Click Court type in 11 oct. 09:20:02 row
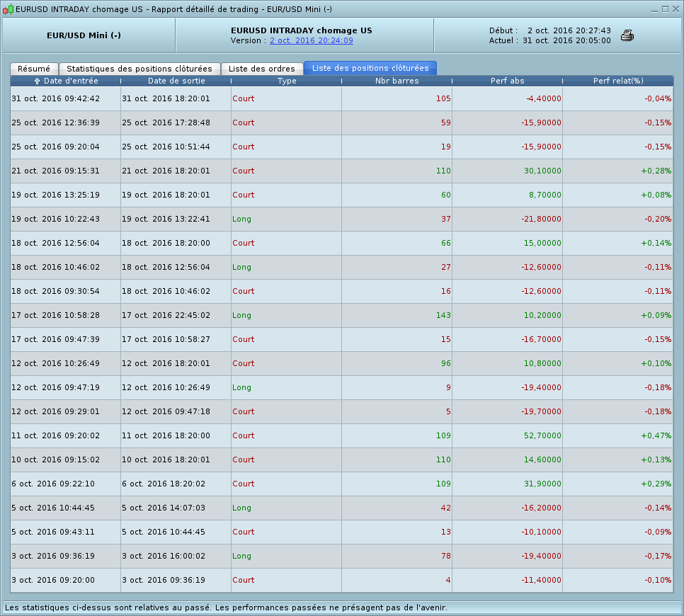 [243, 435]
